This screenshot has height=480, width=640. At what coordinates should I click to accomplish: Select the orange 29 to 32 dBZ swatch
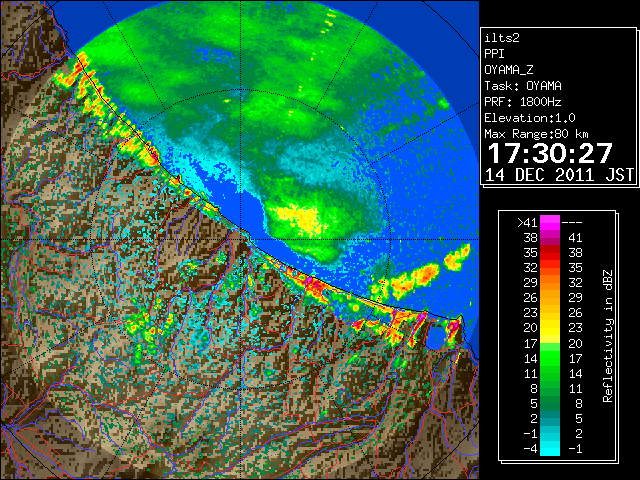550,283
